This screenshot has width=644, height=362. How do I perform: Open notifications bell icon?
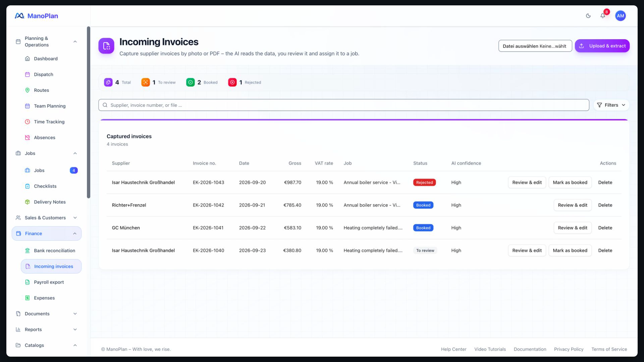click(x=603, y=16)
